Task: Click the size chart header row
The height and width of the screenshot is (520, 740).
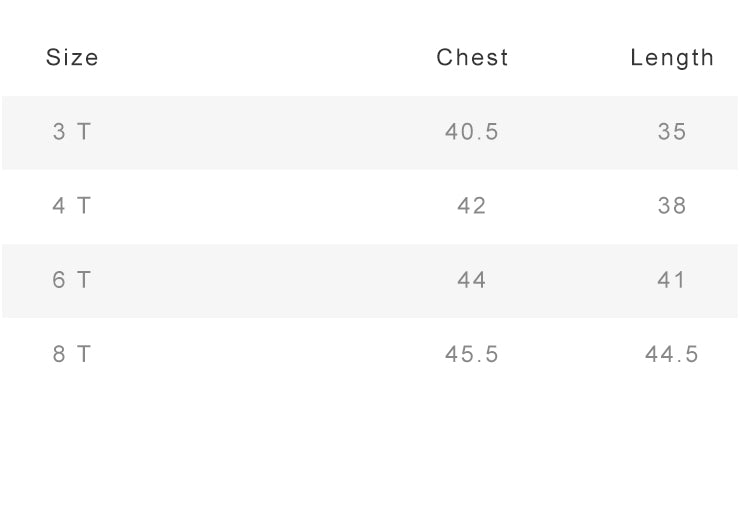Action: [x=260, y=58]
